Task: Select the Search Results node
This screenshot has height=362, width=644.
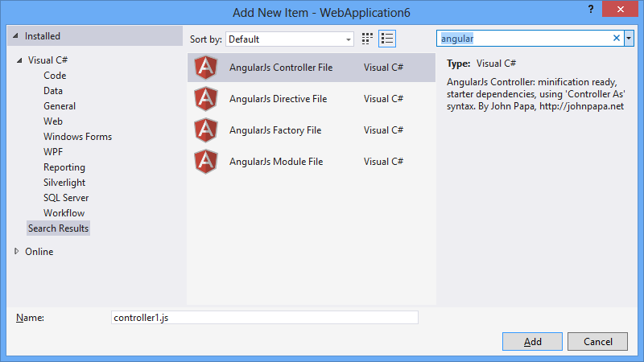Action: [x=58, y=228]
